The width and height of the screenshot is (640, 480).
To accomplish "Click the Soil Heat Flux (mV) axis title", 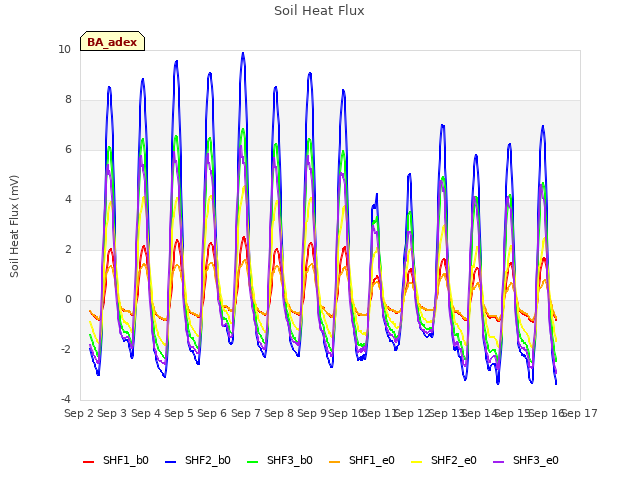I will [14, 227].
